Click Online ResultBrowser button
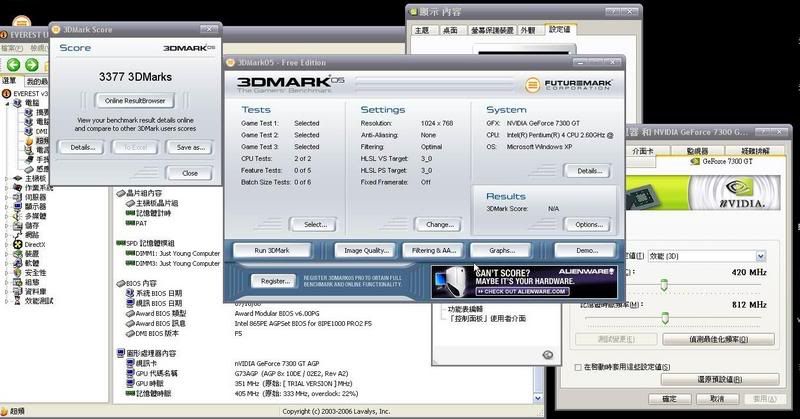The height and width of the screenshot is (419, 800). click(x=135, y=101)
